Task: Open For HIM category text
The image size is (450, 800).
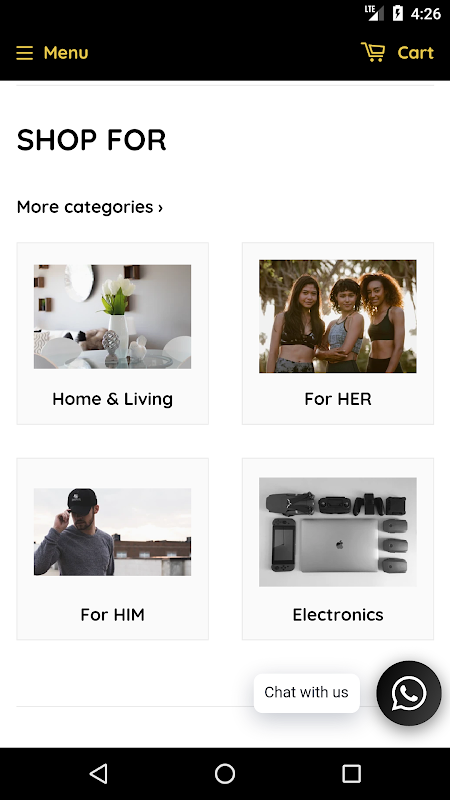Action: 112,614
